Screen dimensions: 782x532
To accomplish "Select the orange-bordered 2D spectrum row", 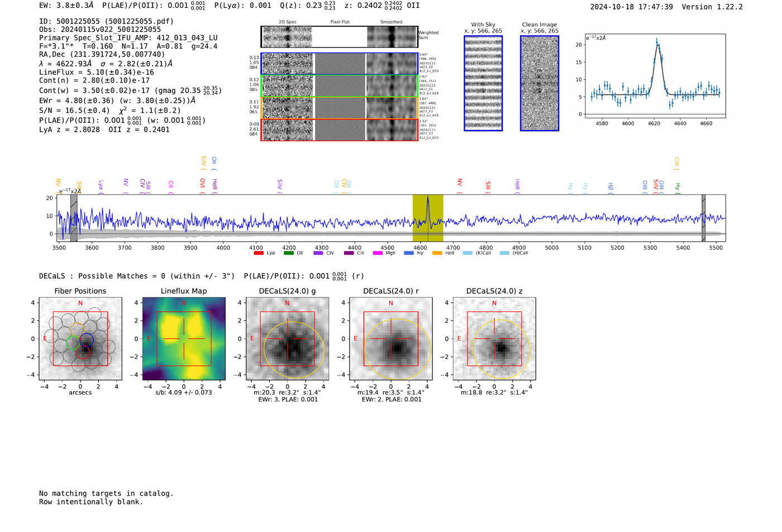I will [x=340, y=108].
